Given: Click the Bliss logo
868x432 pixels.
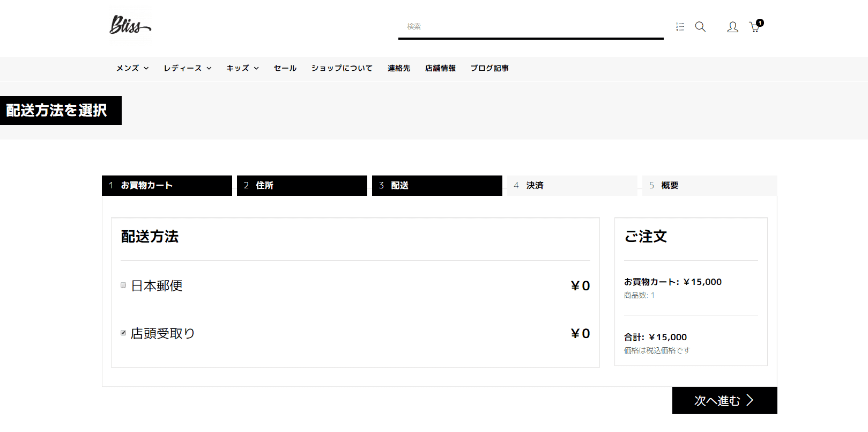Looking at the screenshot, I should [x=130, y=25].
